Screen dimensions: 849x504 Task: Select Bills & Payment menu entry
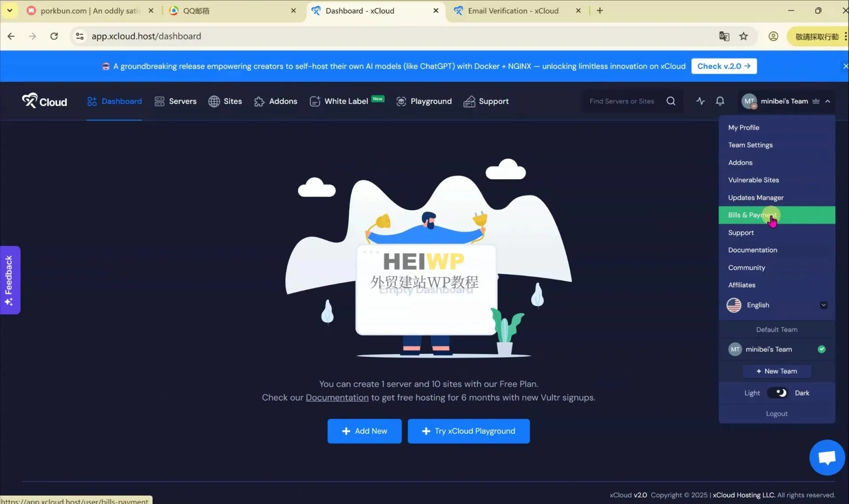click(x=752, y=215)
